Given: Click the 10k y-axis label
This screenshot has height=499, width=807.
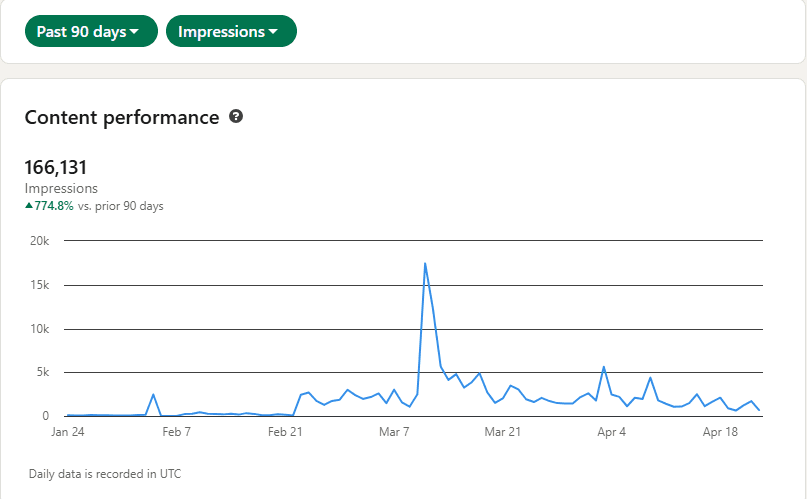Looking at the screenshot, I should coord(40,329).
